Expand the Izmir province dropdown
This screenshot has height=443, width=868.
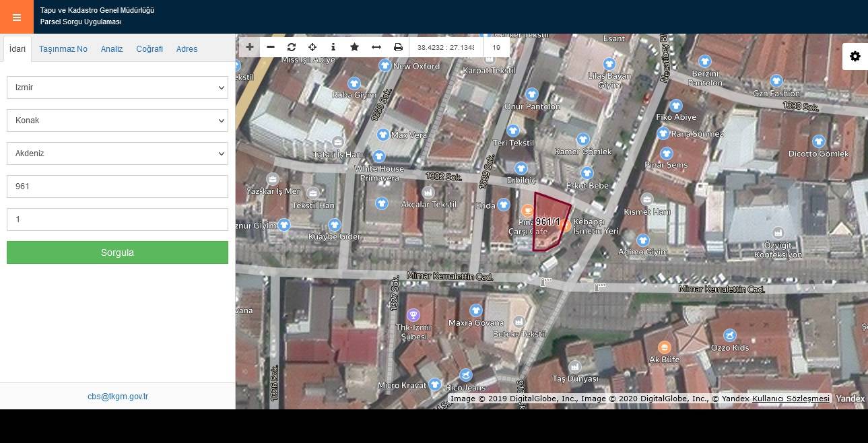tap(117, 88)
